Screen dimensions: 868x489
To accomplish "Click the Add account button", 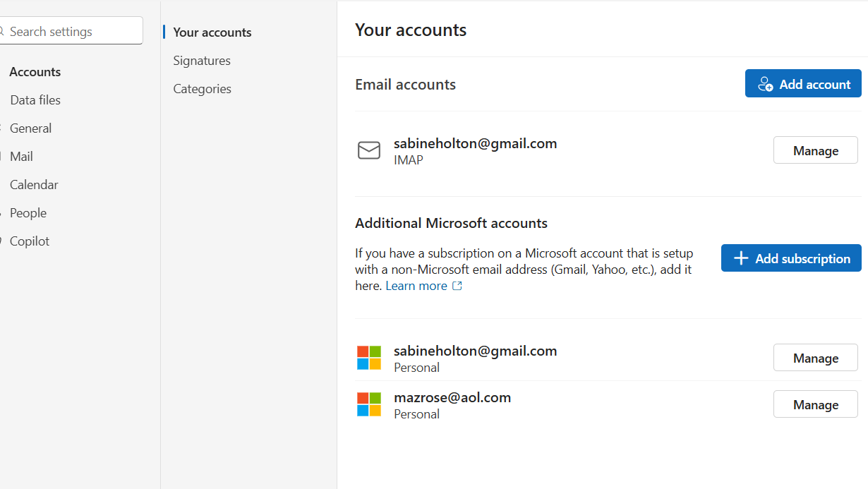I will 803,83.
